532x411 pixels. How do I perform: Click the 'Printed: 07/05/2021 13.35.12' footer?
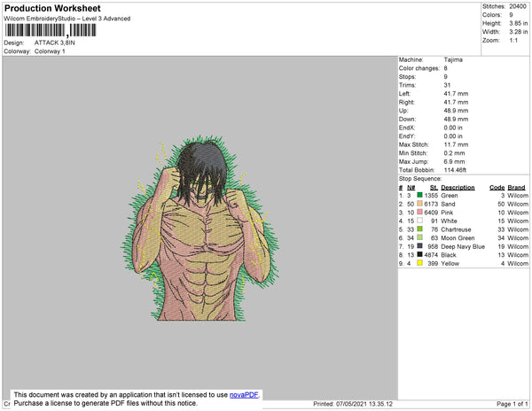tap(353, 404)
